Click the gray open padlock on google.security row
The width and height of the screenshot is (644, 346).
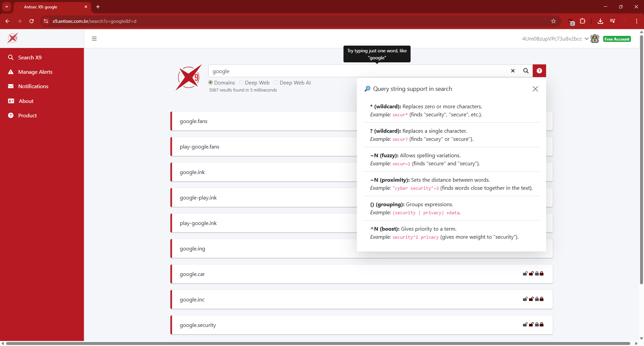(x=525, y=325)
